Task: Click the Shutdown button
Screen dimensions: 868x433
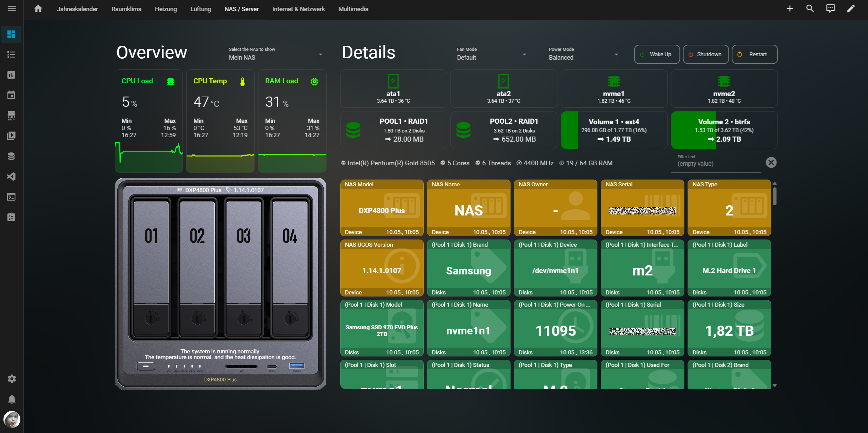Action: tap(706, 54)
